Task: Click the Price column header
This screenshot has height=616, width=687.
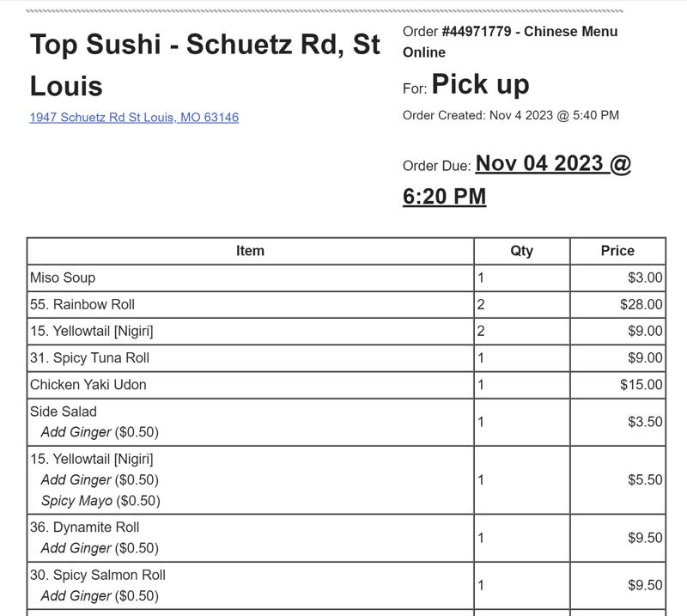Action: (617, 251)
